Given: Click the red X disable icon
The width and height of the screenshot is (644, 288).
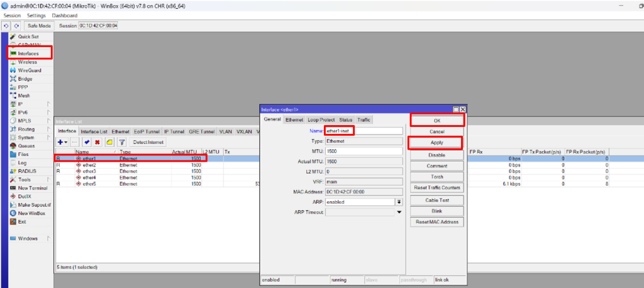Looking at the screenshot, I should click(97, 143).
